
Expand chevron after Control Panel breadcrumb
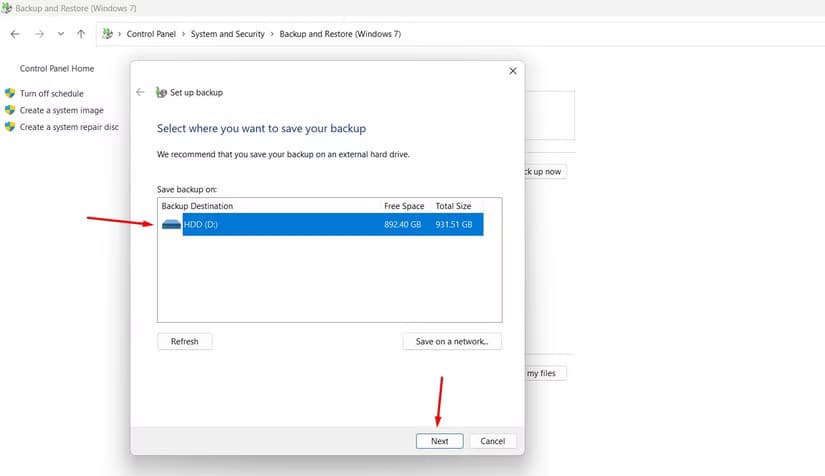click(184, 34)
